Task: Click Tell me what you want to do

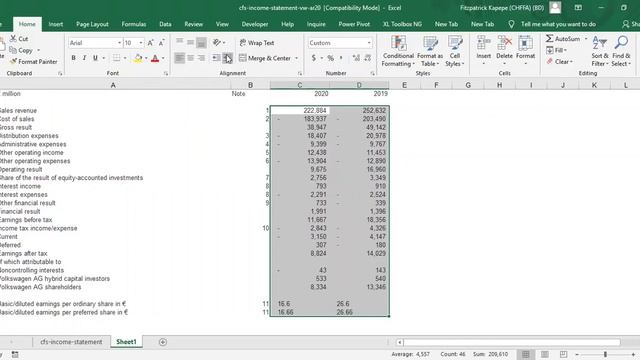Action: click(558, 24)
